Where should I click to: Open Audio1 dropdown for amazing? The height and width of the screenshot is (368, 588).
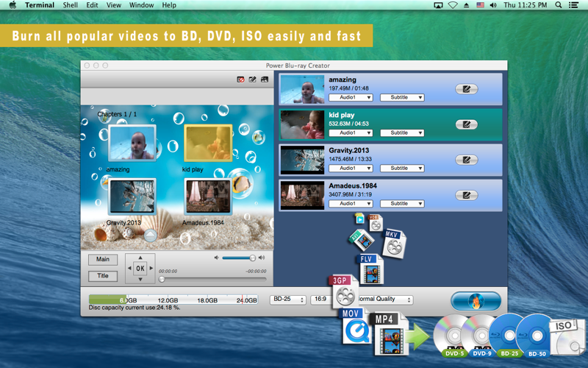coord(351,97)
